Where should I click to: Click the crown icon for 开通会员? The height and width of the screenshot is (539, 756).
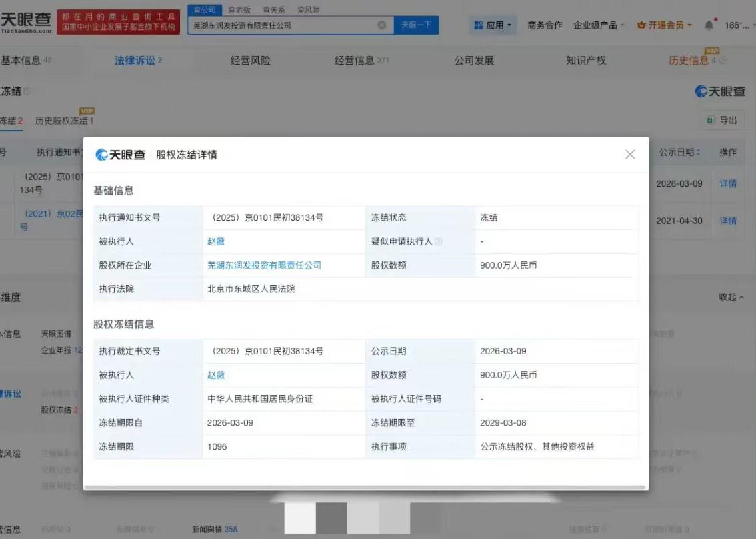coord(642,25)
